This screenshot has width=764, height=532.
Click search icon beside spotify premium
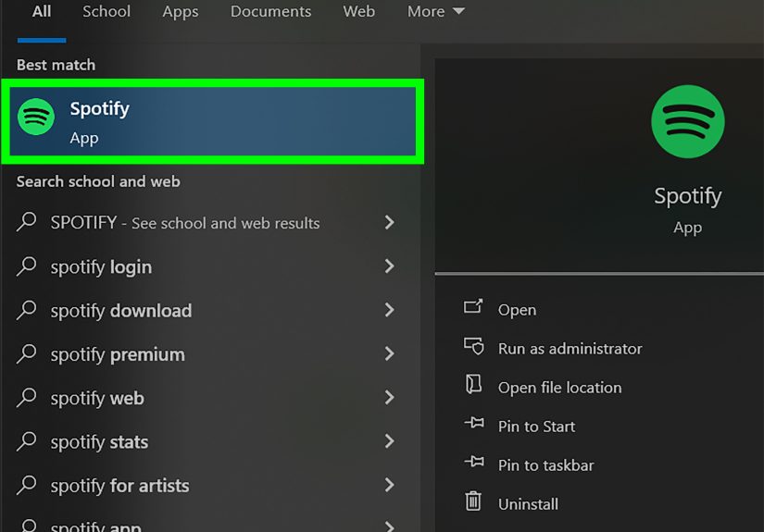tap(26, 353)
